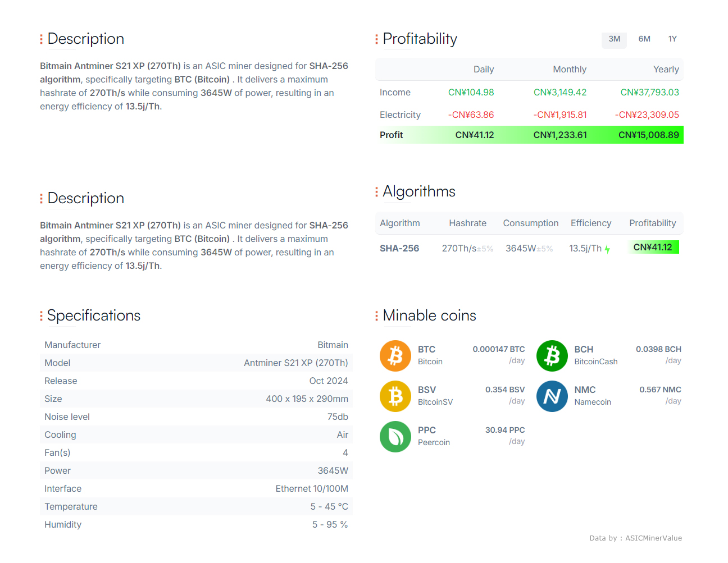Viewport: 728px width, 563px height.
Task: Click the 0.000147 BTC per day amount
Action: (499, 349)
